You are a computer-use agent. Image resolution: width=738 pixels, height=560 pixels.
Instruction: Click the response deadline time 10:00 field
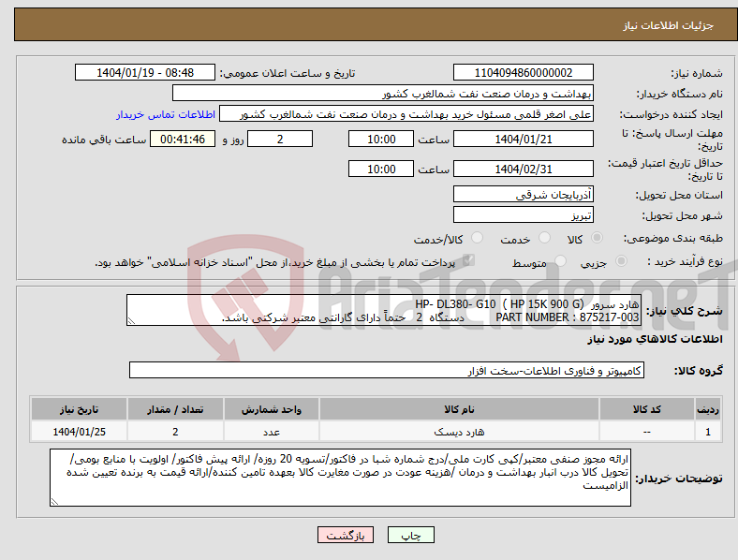click(x=381, y=139)
